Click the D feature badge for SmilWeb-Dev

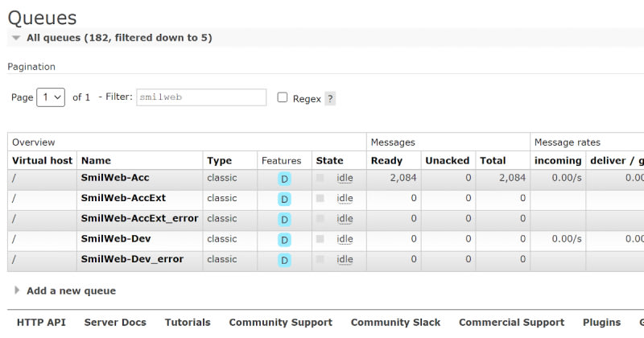[284, 240]
